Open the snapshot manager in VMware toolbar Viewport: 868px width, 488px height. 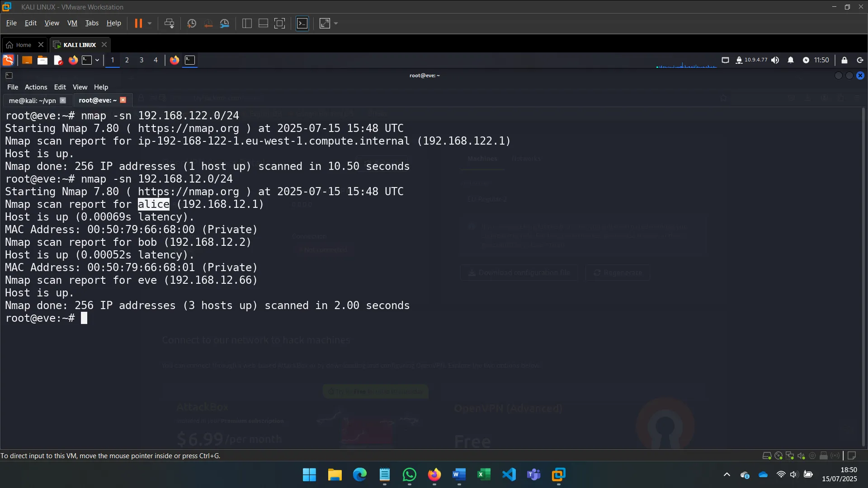(x=225, y=23)
